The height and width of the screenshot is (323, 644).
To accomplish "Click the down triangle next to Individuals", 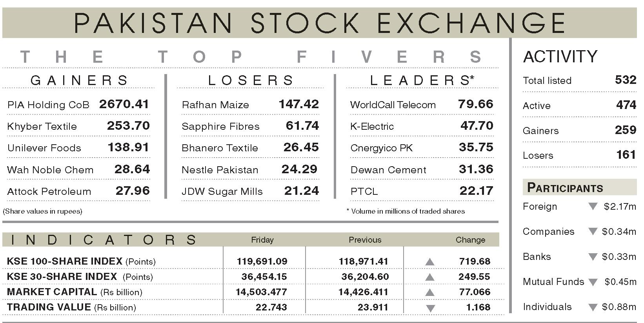I will pos(593,307).
